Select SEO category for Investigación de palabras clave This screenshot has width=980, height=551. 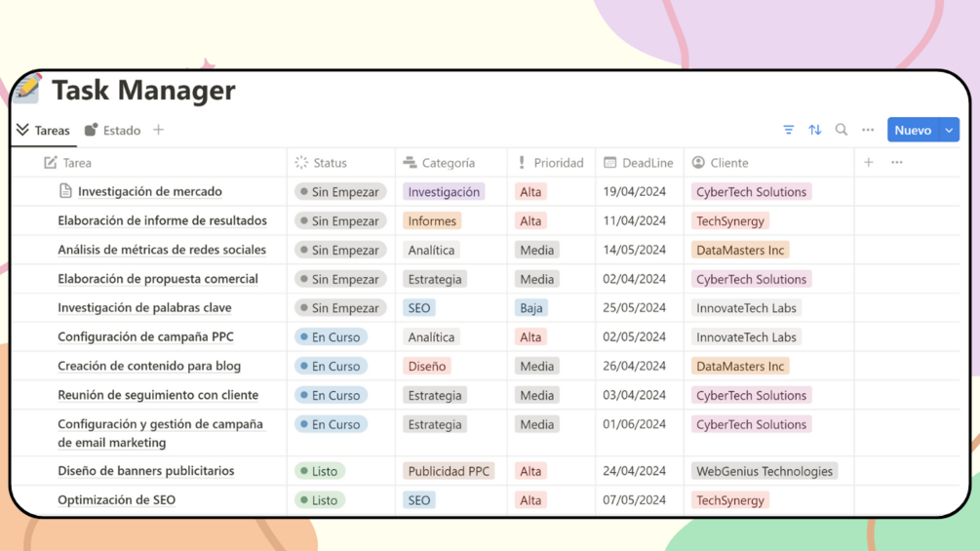pyautogui.click(x=418, y=308)
